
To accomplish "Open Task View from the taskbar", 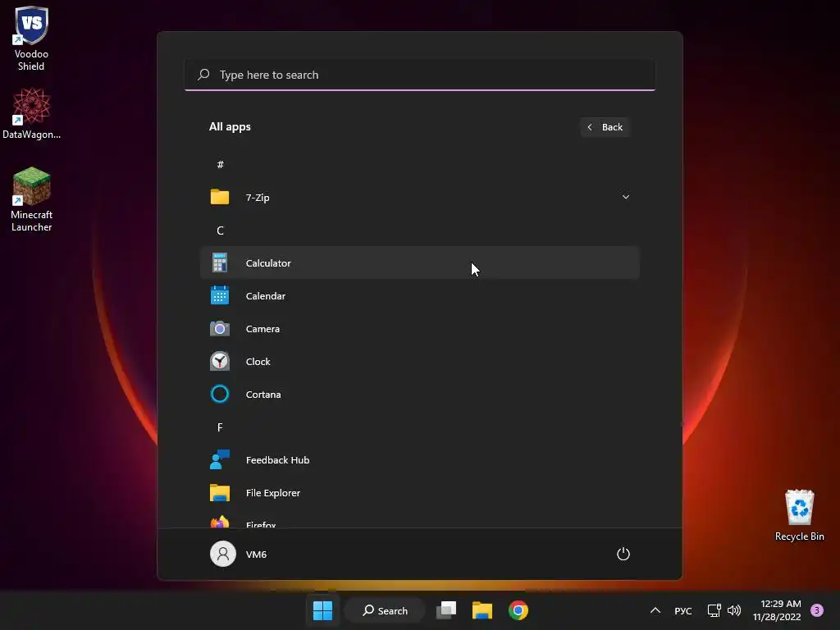I will tap(445, 610).
